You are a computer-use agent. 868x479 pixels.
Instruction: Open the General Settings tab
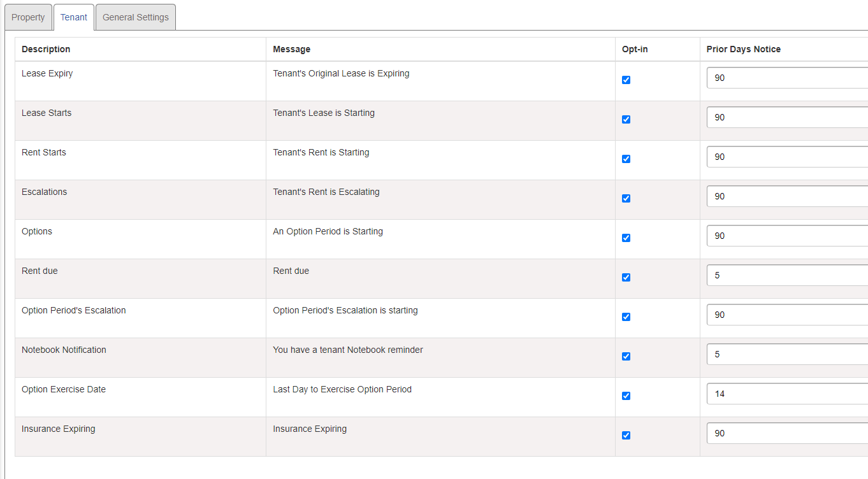(136, 17)
